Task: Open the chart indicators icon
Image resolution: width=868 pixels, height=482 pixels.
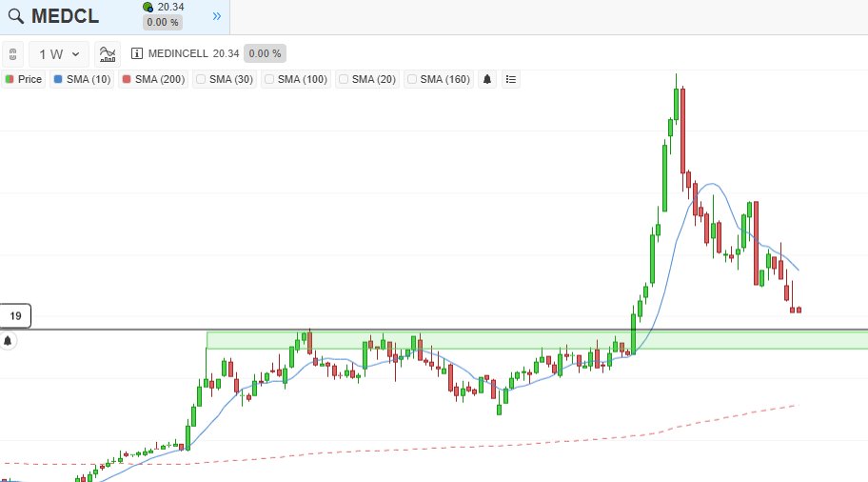Action: click(x=108, y=53)
